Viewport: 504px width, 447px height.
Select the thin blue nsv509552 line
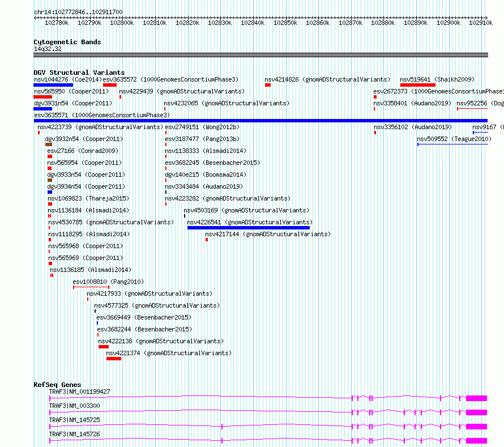(x=452, y=144)
